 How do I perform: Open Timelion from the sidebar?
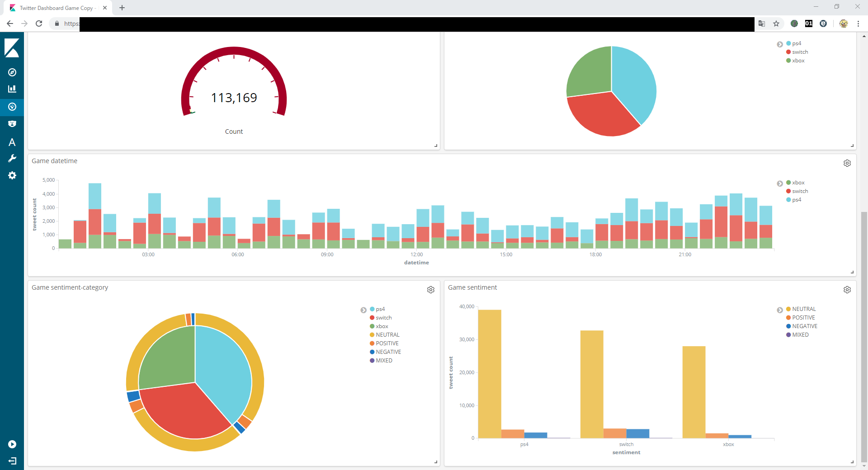12,124
